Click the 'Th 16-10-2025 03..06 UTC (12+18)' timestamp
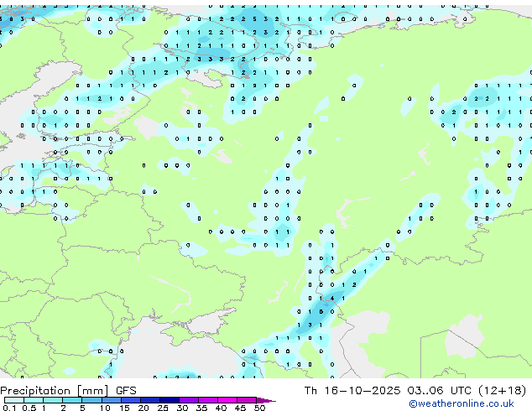532x411 pixels. pyautogui.click(x=415, y=391)
